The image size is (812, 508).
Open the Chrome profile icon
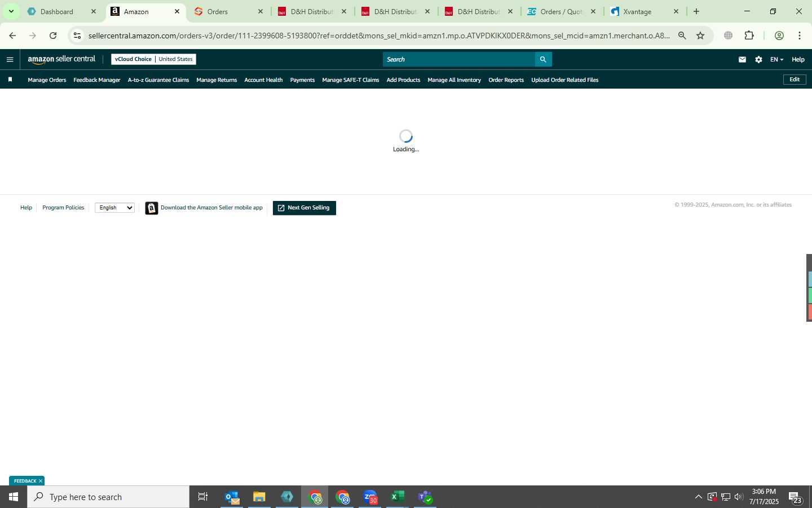pos(779,36)
